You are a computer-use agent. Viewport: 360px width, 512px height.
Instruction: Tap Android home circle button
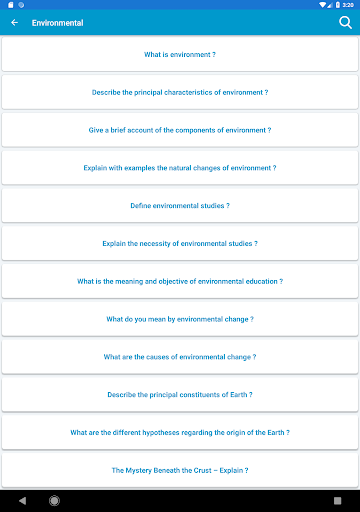coord(54,500)
